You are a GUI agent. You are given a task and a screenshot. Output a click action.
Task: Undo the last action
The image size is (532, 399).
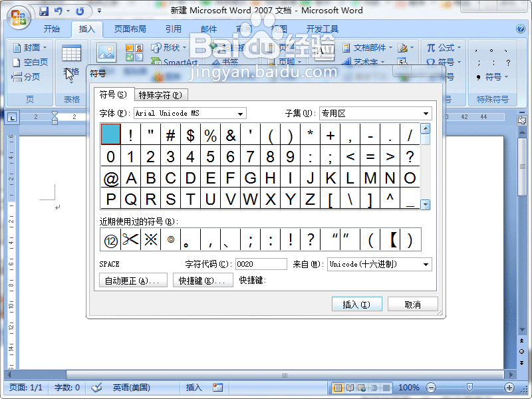coord(59,11)
